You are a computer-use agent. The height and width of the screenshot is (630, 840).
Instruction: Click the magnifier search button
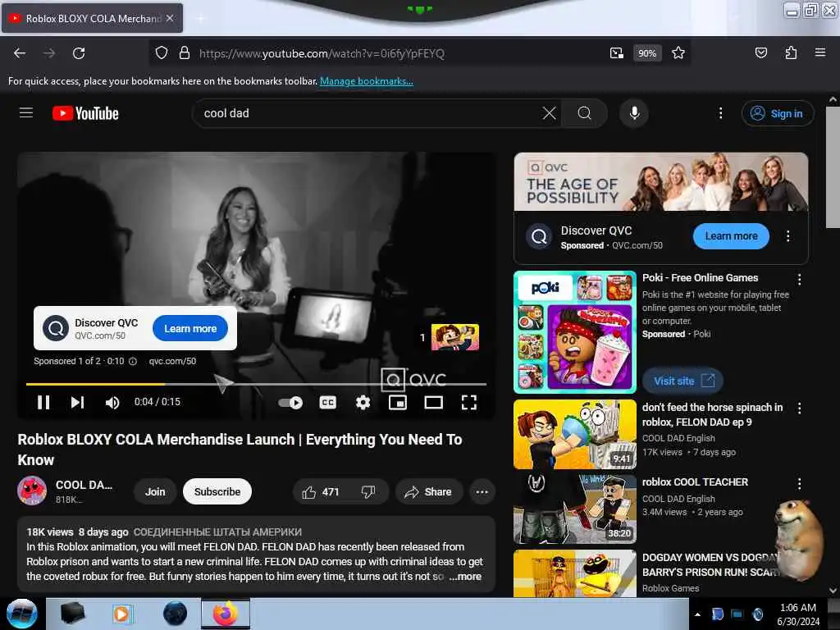(584, 113)
